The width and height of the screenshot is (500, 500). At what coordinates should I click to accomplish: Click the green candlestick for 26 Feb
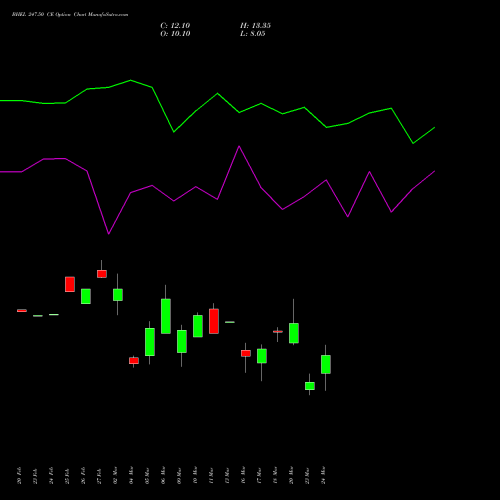pyautogui.click(x=86, y=296)
